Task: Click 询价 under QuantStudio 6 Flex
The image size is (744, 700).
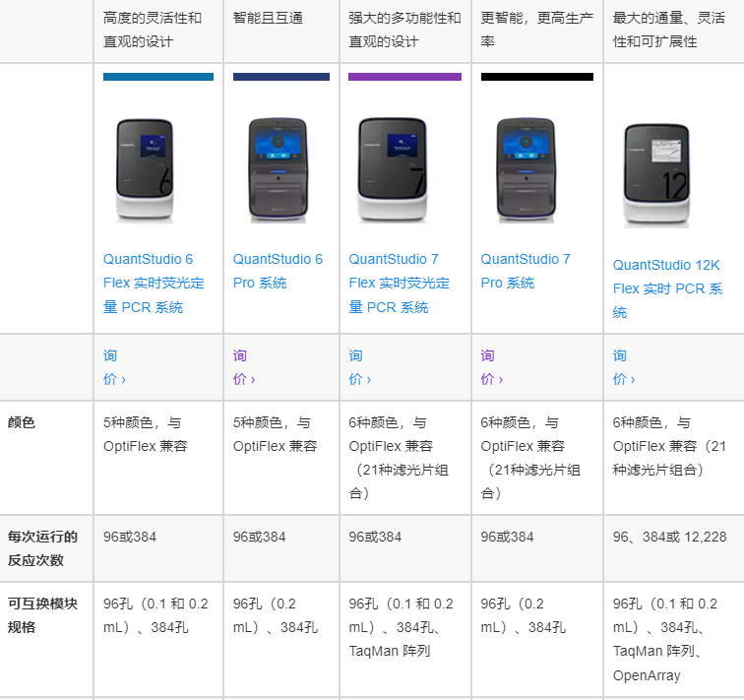Action: [x=114, y=367]
